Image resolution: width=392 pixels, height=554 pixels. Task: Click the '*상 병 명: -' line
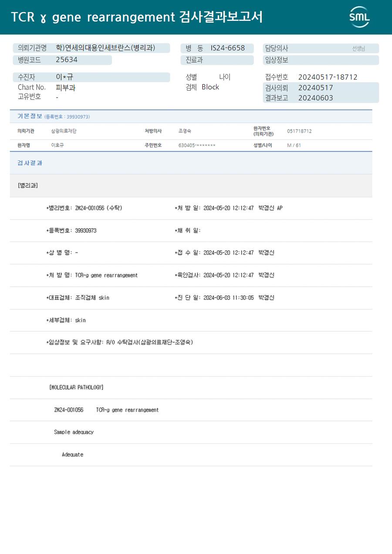62,253
